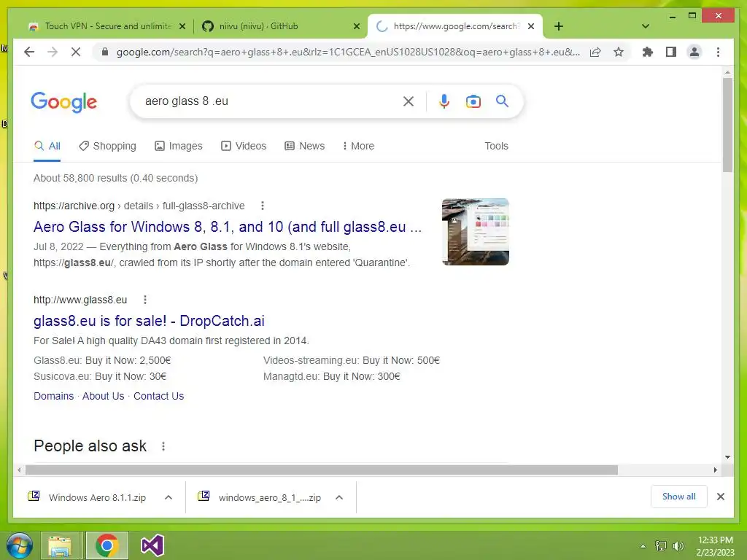Click the archive.org result thumbnail
Screen dimensions: 747x560
pos(476,232)
